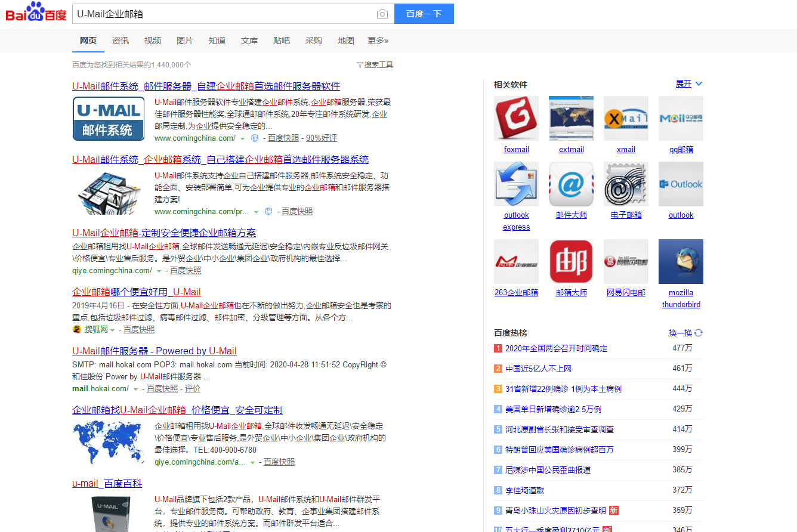Screen dimensions: 797x532
Task: Open result U-Mail企业邮箱-定制安全便捷企业邮箱方案
Action: click(x=164, y=233)
